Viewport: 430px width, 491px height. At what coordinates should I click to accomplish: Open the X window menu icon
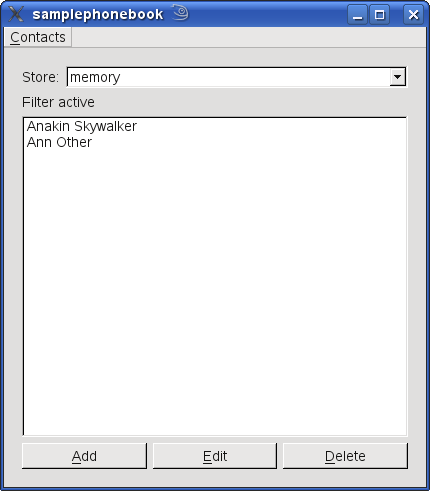pyautogui.click(x=16, y=14)
